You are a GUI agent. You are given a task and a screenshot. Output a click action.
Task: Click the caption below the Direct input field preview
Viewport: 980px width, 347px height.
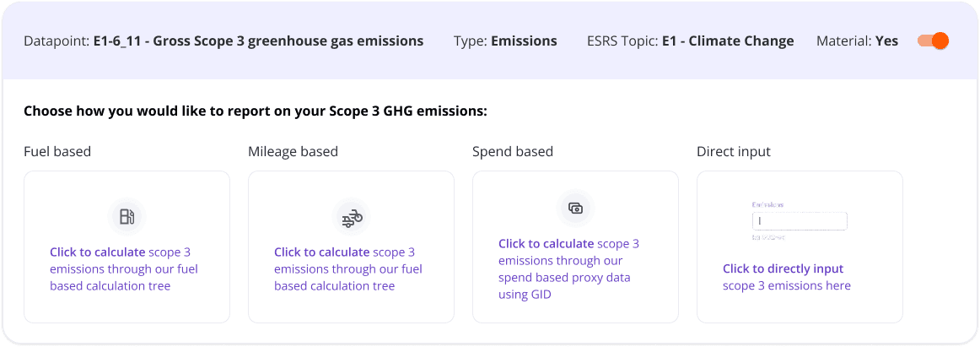point(767,238)
